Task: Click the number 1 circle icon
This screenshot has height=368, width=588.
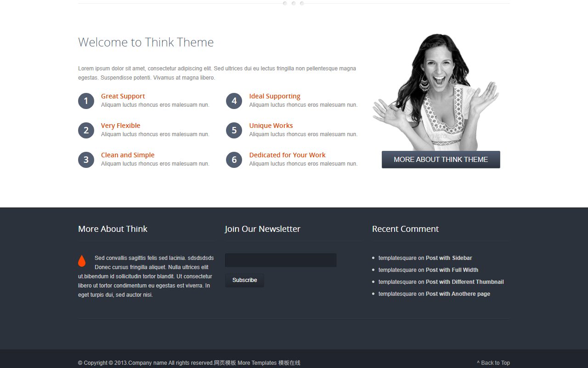Action: pos(86,101)
